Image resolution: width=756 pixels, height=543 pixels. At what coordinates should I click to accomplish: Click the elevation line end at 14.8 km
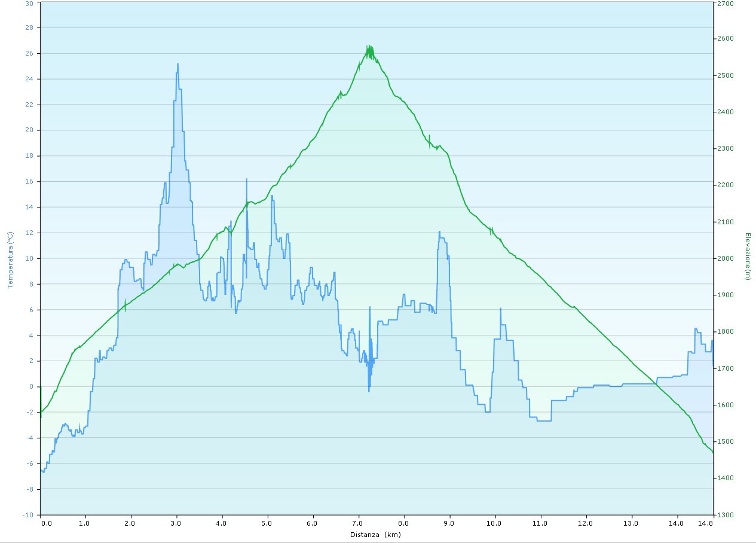click(712, 452)
